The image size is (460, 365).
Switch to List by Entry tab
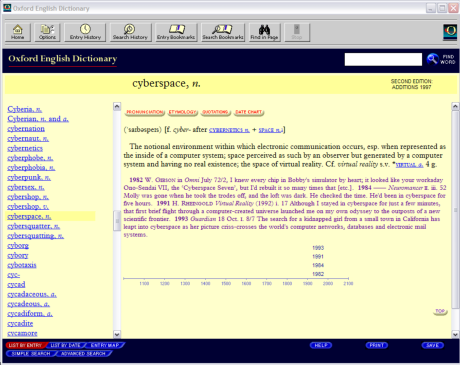pos(26,345)
